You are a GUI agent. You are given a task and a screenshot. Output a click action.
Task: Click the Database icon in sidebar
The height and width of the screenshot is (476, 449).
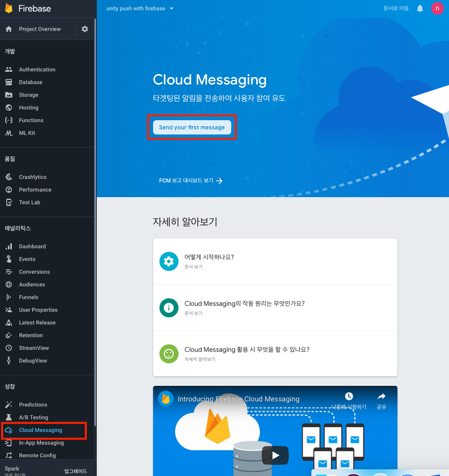coord(9,82)
